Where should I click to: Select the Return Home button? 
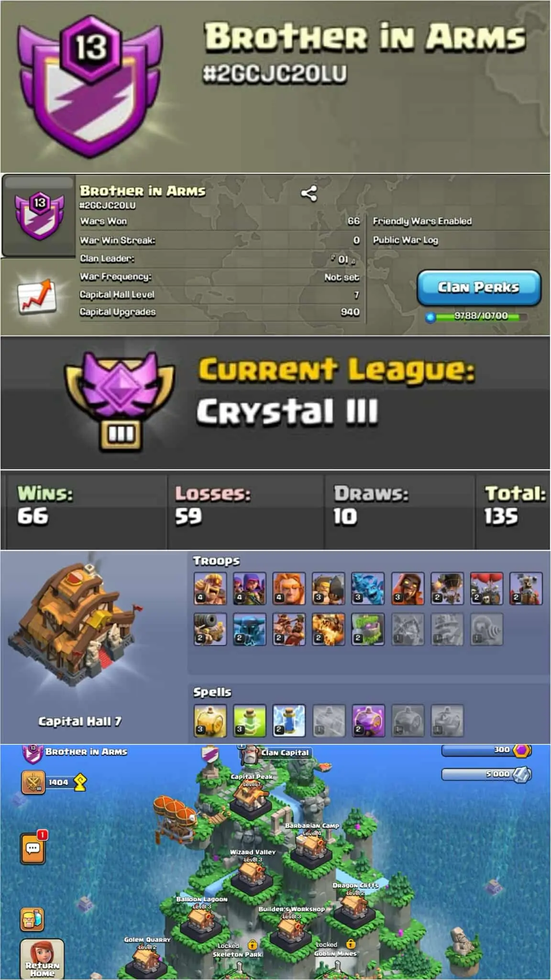point(42,959)
